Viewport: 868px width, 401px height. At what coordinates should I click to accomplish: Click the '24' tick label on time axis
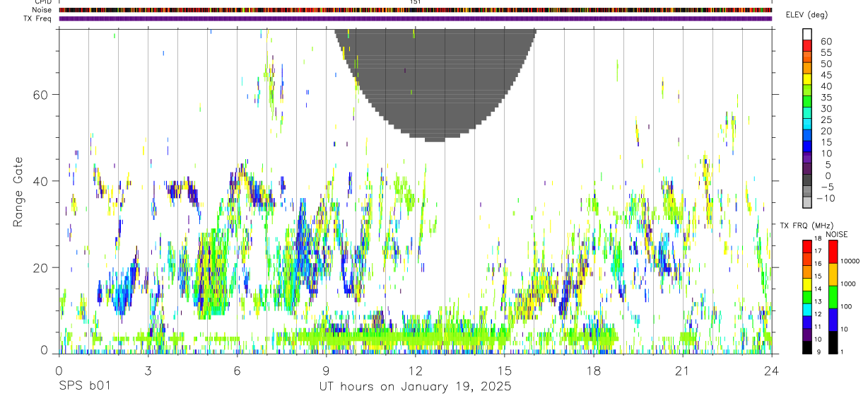(771, 371)
